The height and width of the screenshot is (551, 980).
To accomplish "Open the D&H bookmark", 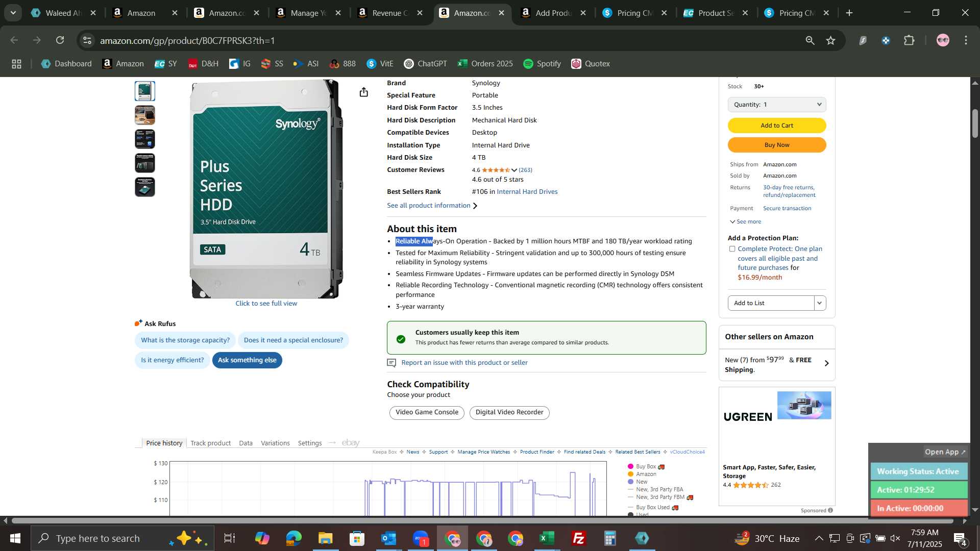I will (203, 64).
